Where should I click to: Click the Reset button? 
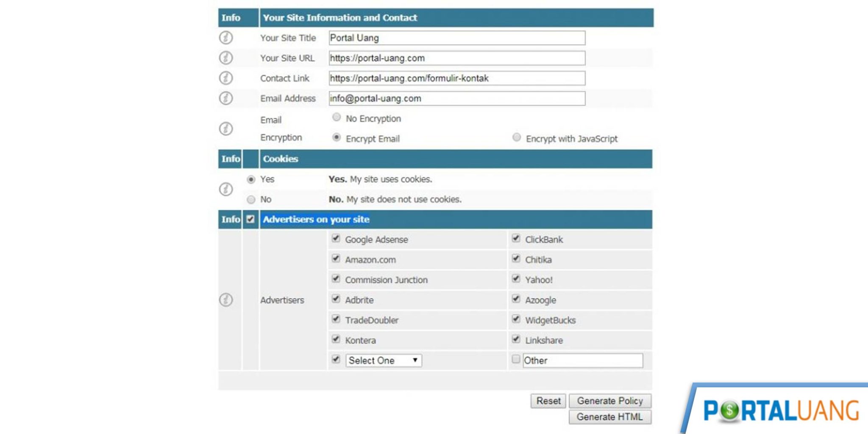click(x=548, y=401)
